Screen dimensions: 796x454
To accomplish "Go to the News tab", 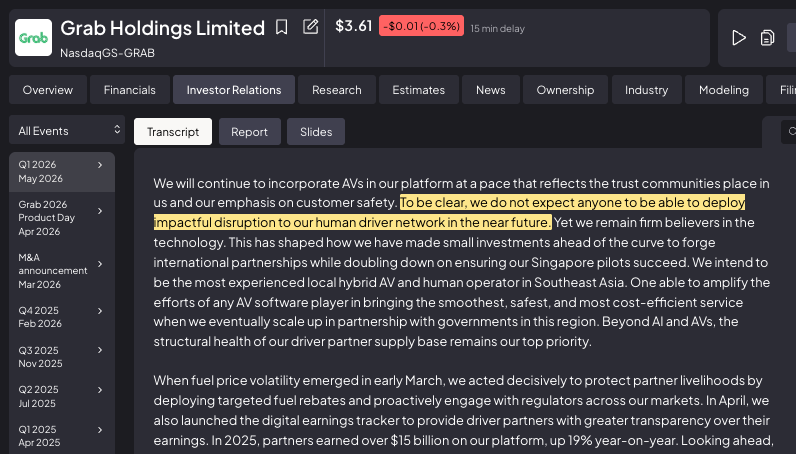I will (490, 90).
